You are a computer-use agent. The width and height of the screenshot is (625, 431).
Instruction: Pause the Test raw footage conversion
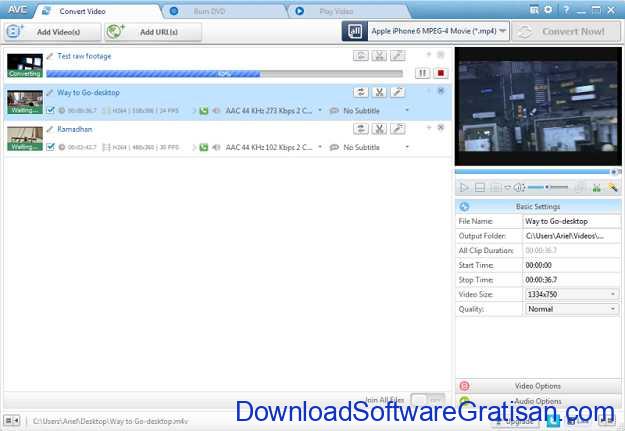(423, 73)
